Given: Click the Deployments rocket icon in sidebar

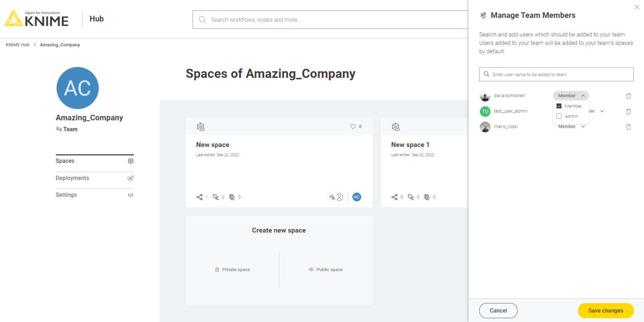Looking at the screenshot, I should [131, 178].
